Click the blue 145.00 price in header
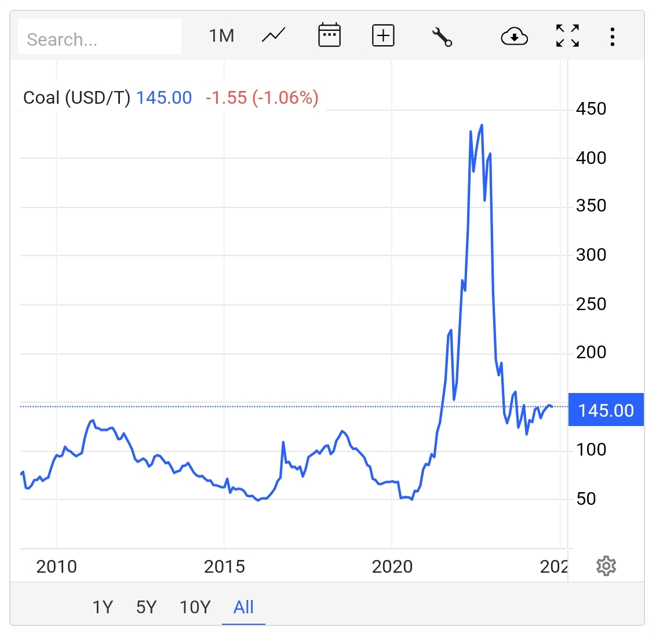656x644 pixels. click(164, 97)
